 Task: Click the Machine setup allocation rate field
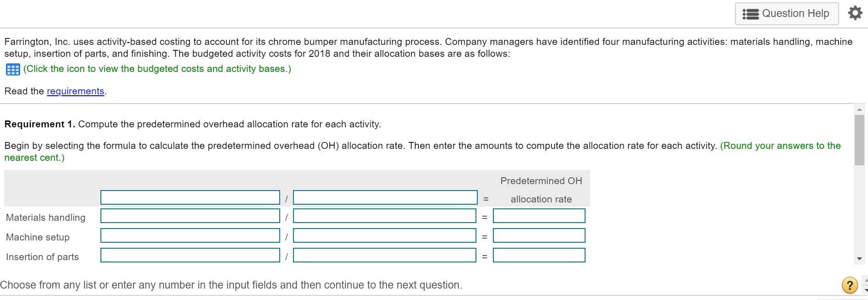click(539, 235)
